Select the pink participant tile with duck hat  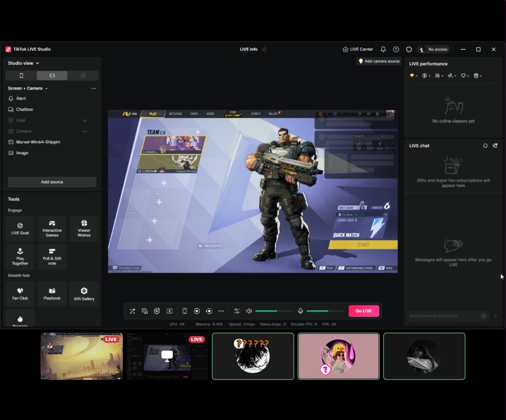pos(338,356)
